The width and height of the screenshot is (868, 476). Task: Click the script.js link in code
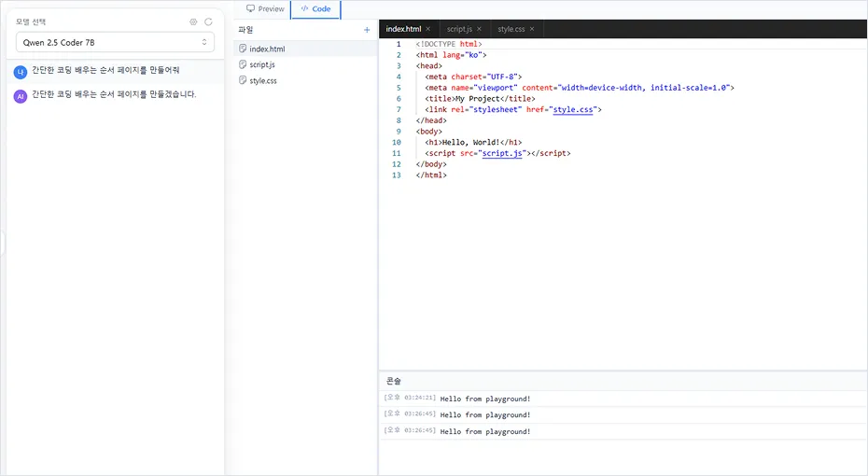point(502,153)
